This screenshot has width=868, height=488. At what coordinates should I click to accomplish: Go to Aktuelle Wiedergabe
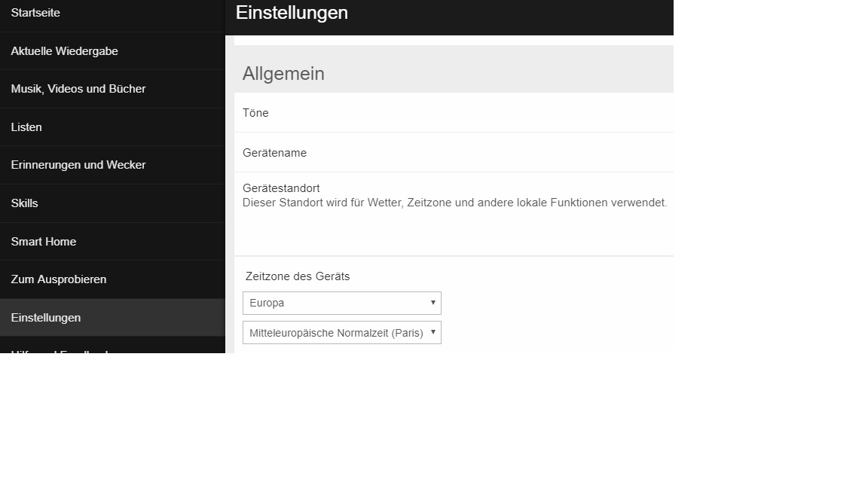click(64, 51)
